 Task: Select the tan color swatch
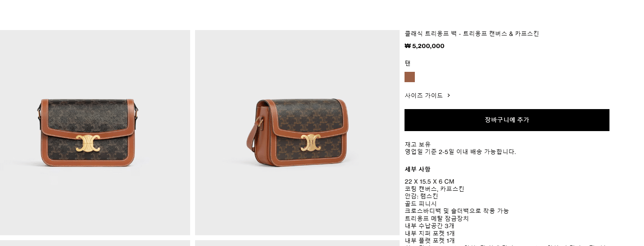(409, 77)
